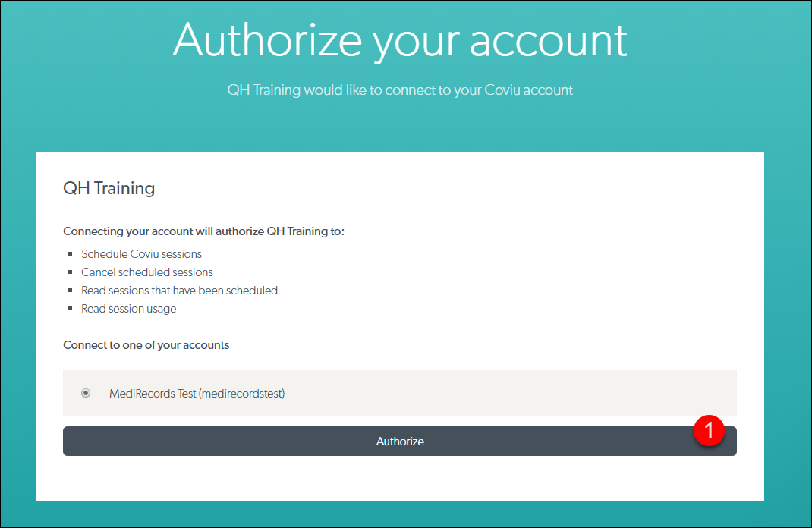Screen dimensions: 812x528
Task: Click the radio indicator in the account row
Action: point(86,393)
